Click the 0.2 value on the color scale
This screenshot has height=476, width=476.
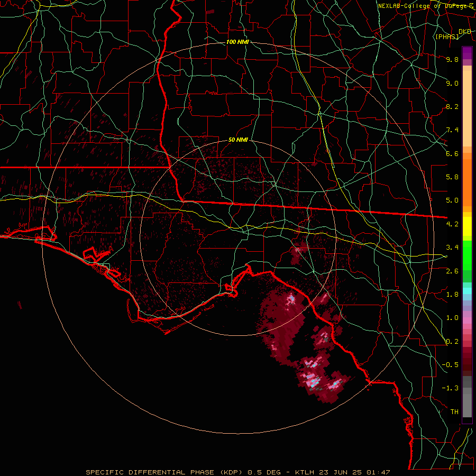pyautogui.click(x=452, y=342)
